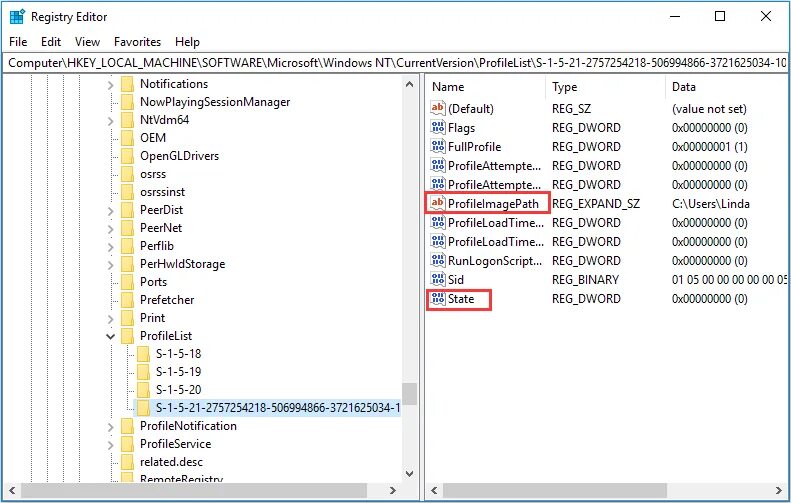Click the tree pane scroll down arrow
Image resolution: width=791 pixels, height=503 pixels.
point(410,474)
